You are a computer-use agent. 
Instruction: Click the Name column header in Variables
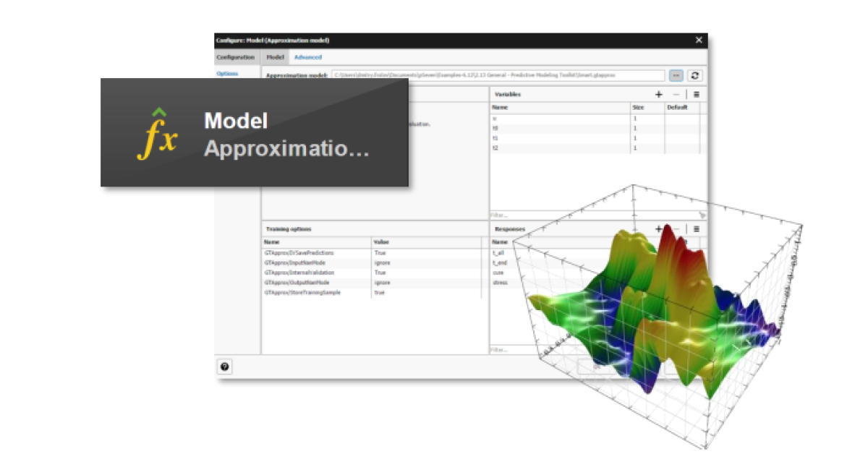[560, 108]
